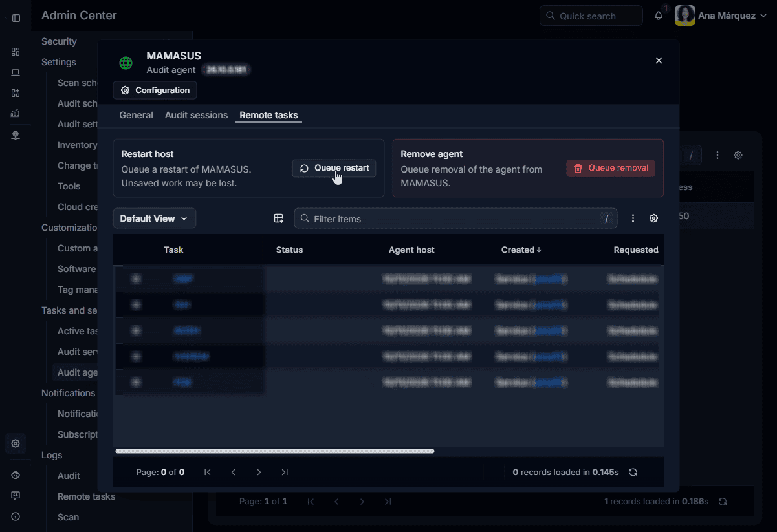The width and height of the screenshot is (777, 532).
Task: Open Tools in the sidebar
Action: (x=69, y=186)
